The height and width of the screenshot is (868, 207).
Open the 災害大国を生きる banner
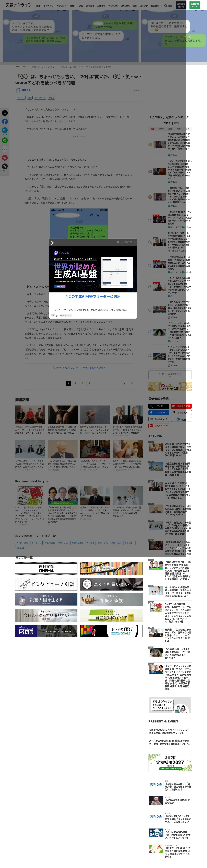point(46,600)
